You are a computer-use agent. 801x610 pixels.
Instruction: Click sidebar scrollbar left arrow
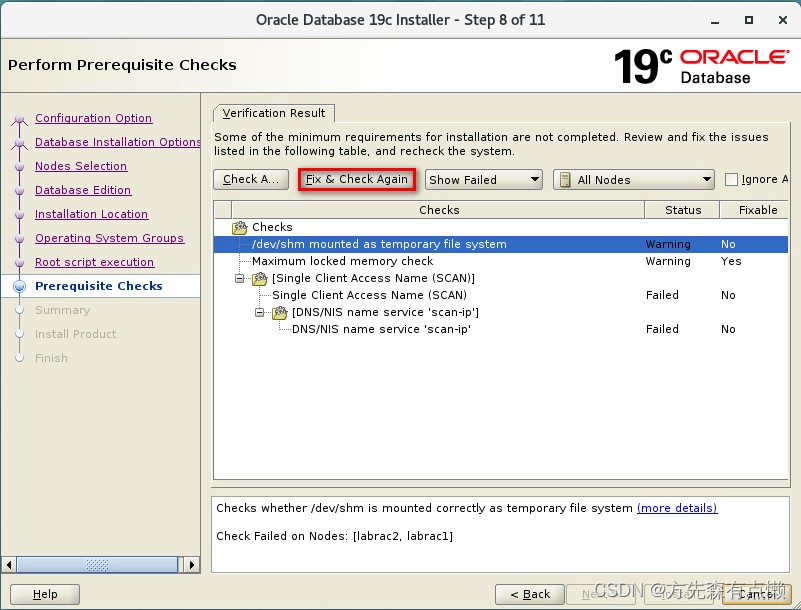[x=9, y=565]
